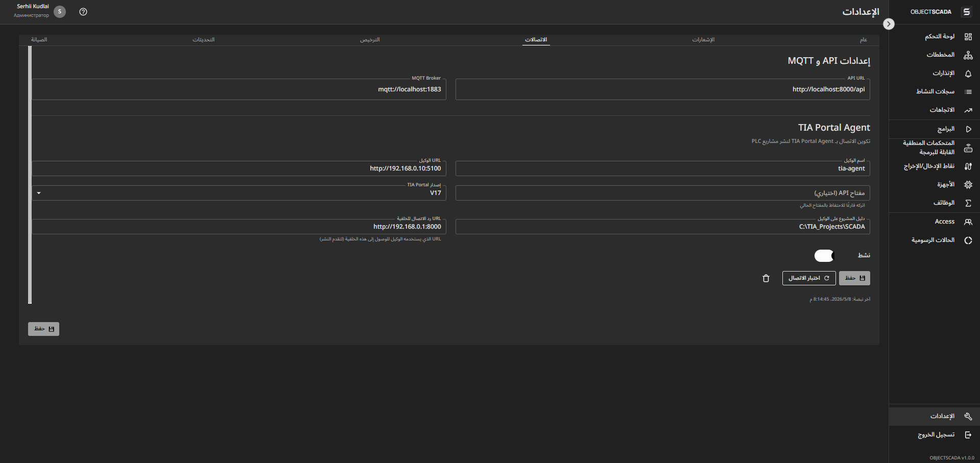Open the settings wrench icon
The width and height of the screenshot is (980, 463).
pyautogui.click(x=968, y=417)
